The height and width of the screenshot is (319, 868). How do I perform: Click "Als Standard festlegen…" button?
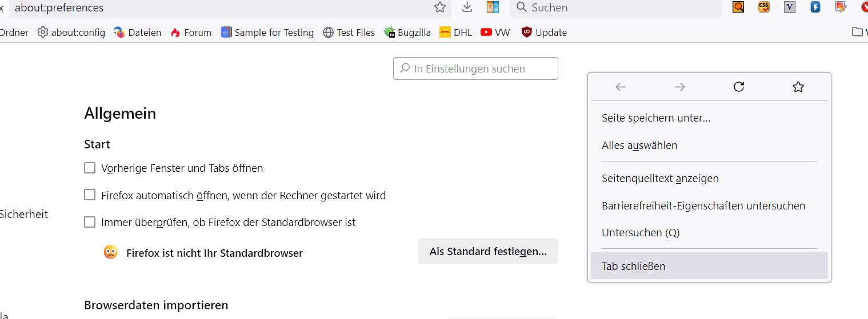click(x=488, y=252)
